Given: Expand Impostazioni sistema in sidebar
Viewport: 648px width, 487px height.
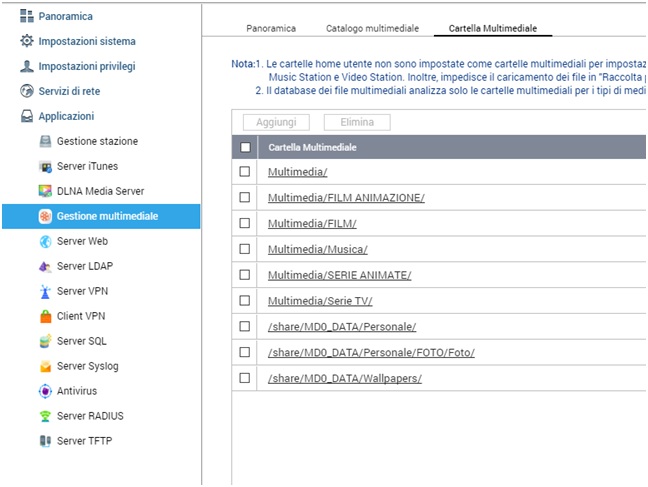Looking at the screenshot, I should [x=86, y=41].
